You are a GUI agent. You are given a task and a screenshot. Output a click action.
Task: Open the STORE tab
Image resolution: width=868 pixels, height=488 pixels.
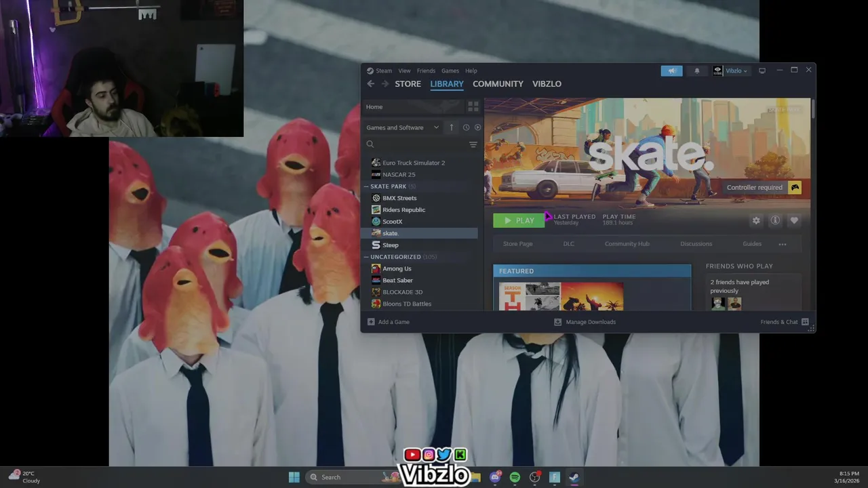click(x=408, y=84)
